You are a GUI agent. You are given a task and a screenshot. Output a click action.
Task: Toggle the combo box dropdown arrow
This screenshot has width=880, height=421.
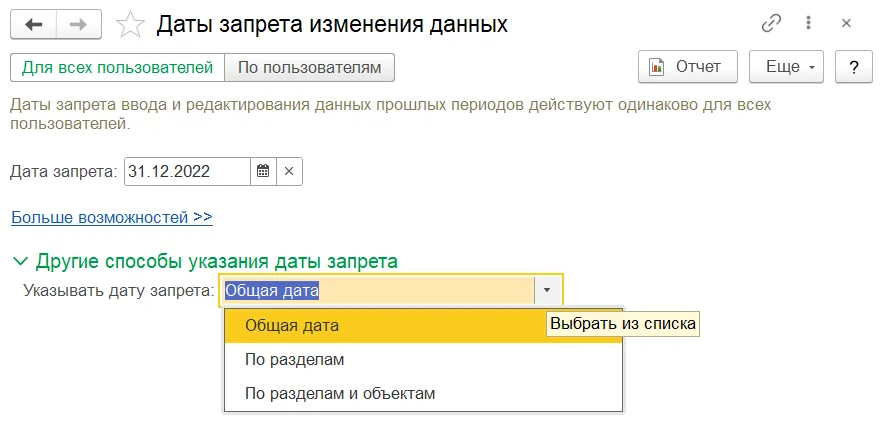coord(547,291)
